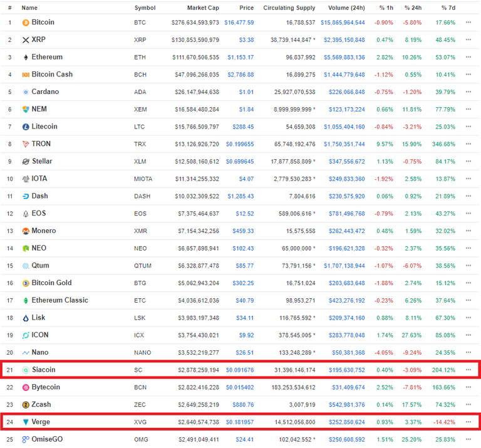Open the more options menu for TRON
The width and height of the screenshot is (481, 448).
point(468,144)
